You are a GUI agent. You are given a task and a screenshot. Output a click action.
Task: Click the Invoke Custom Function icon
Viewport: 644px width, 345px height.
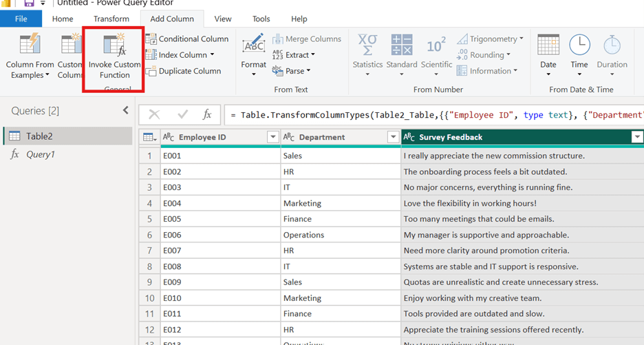(115, 44)
